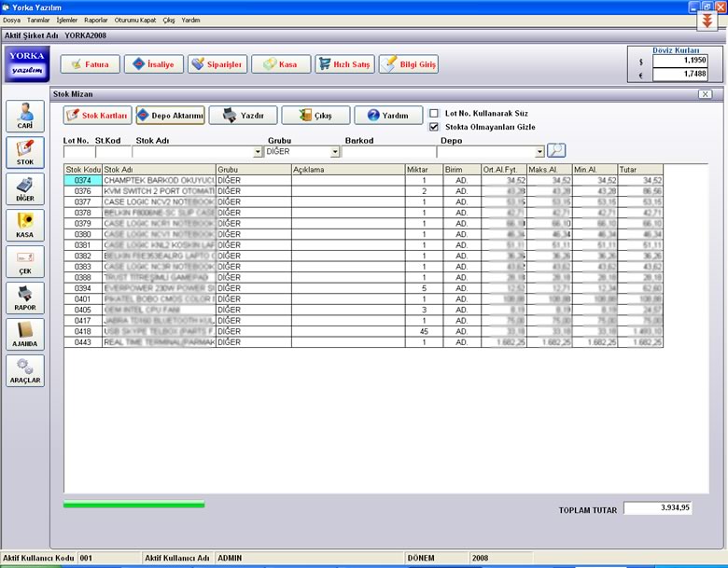Open the ARAÇLAR gears icon

pyautogui.click(x=25, y=371)
